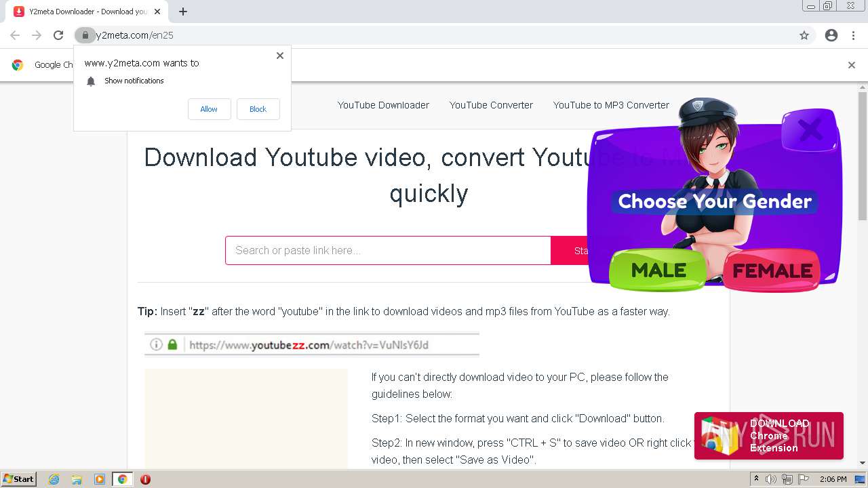Click the padlock site info icon

pyautogui.click(x=85, y=35)
